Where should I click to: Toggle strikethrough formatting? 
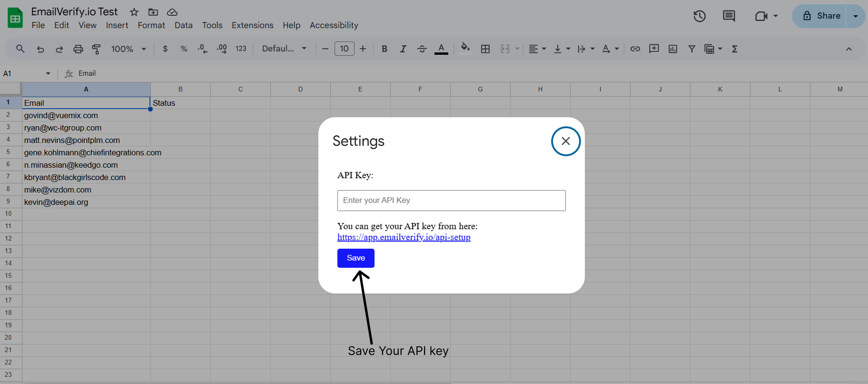[422, 49]
